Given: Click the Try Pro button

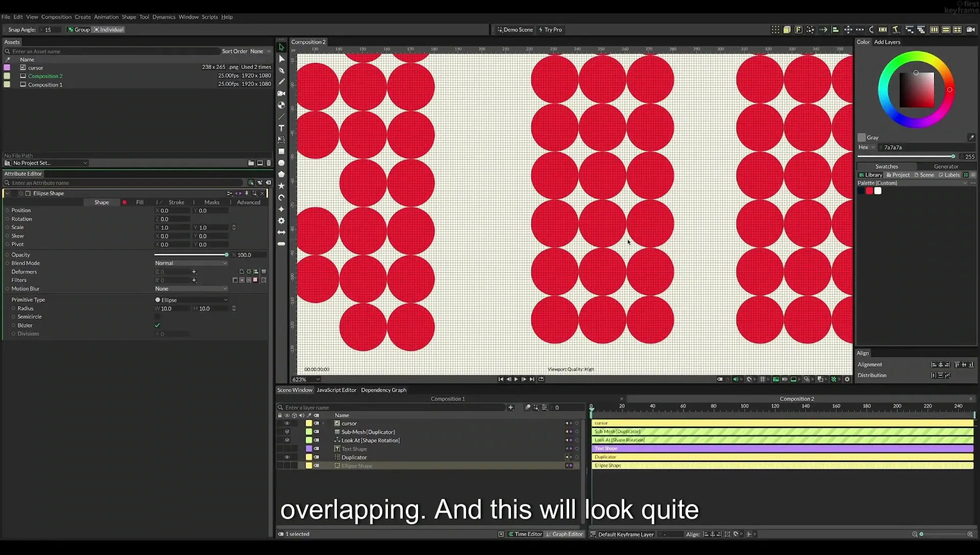Looking at the screenshot, I should tap(550, 30).
